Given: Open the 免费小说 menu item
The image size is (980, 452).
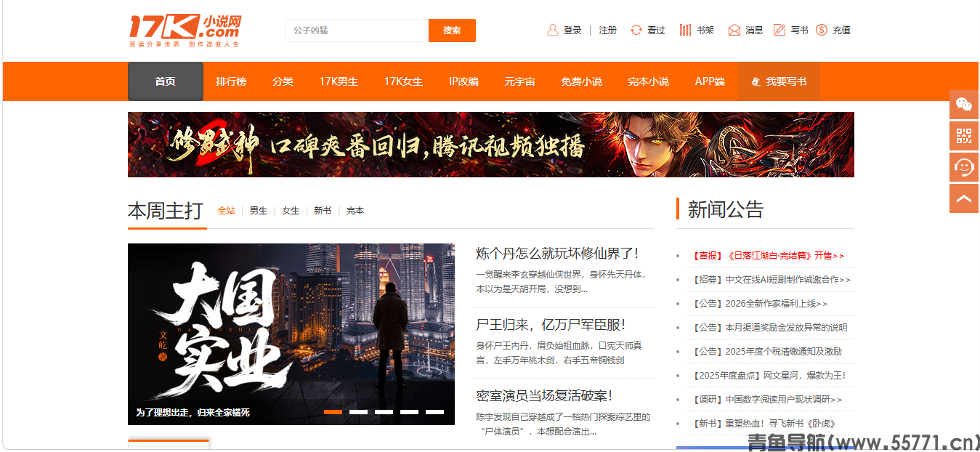Looking at the screenshot, I should point(581,81).
